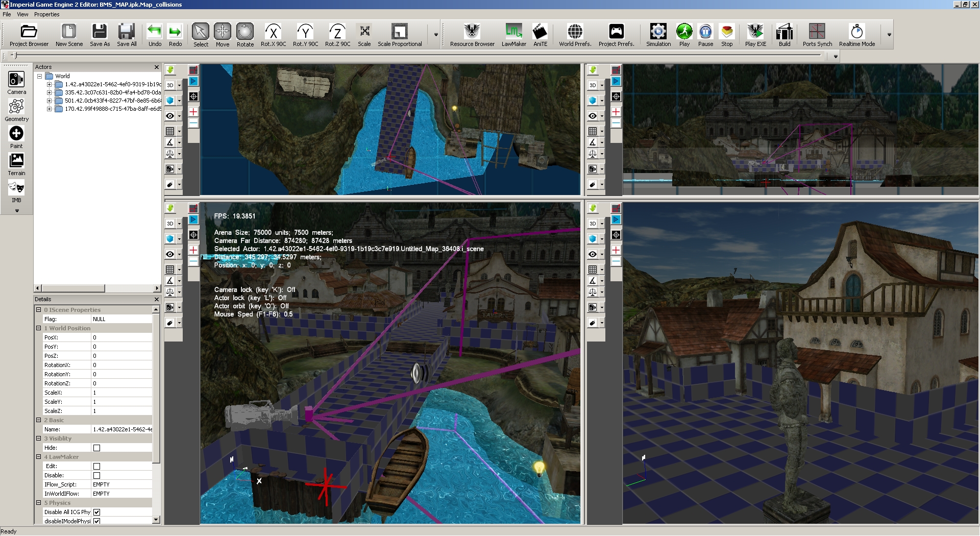Collapse the 1 World Position section

pos(38,328)
